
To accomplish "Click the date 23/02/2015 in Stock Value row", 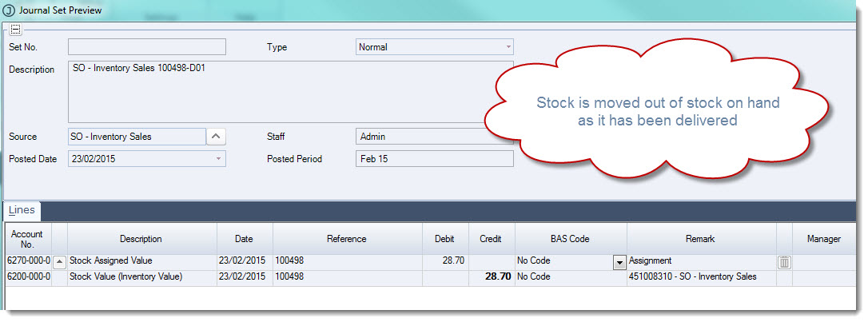I will (x=244, y=276).
